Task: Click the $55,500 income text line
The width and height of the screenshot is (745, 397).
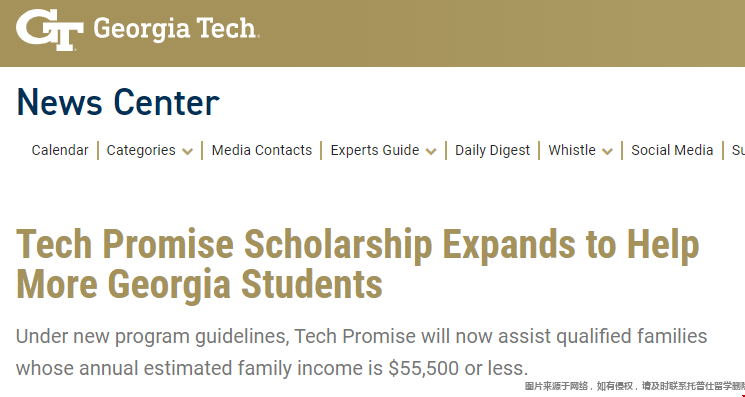Action: tap(272, 368)
